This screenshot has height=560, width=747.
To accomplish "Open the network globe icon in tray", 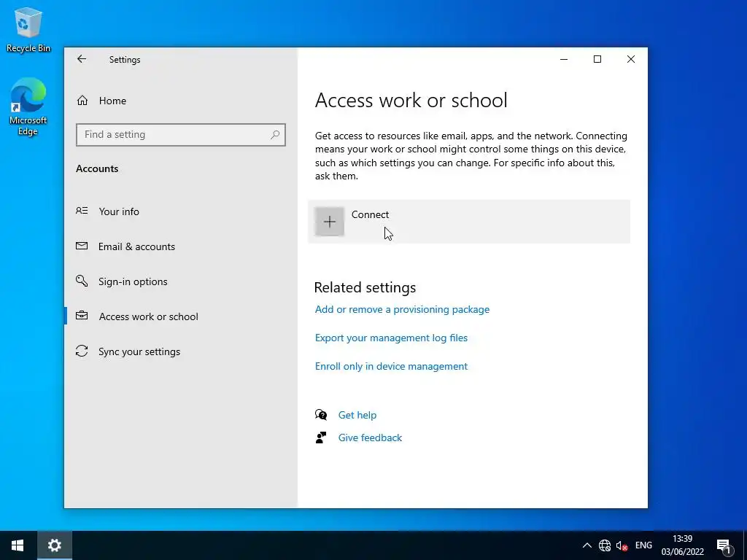I will 605,545.
